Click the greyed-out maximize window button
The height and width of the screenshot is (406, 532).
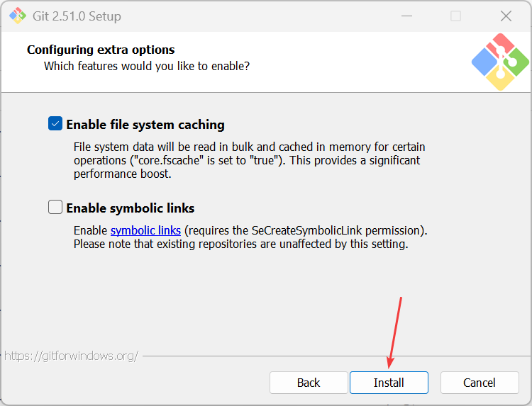pyautogui.click(x=455, y=16)
